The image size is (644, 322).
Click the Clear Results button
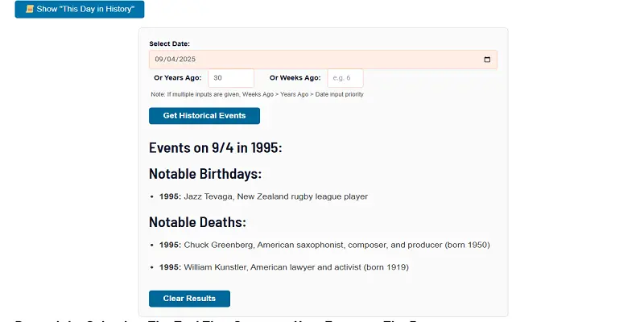pos(189,299)
